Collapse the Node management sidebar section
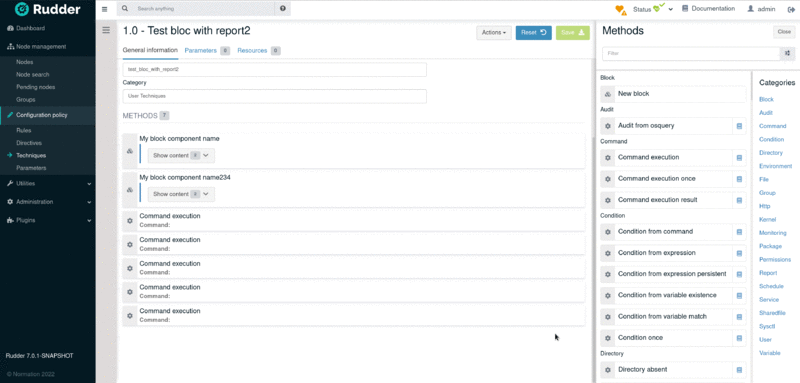This screenshot has width=800, height=383. (x=47, y=46)
